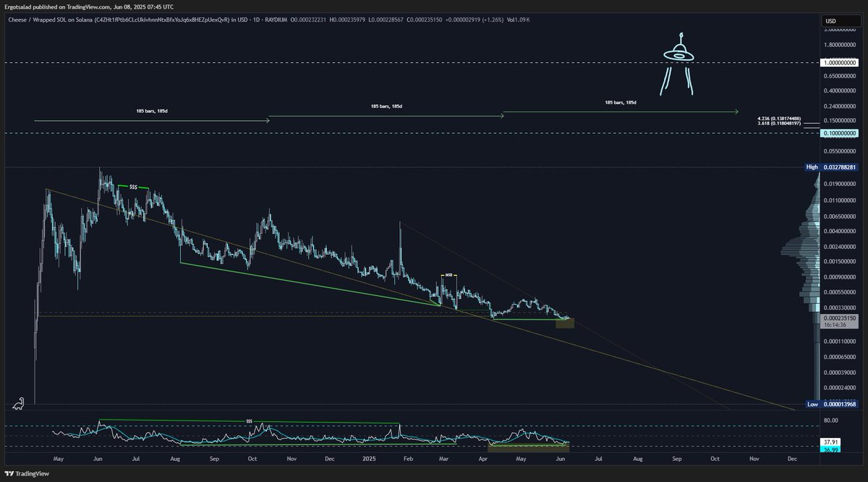Click the 2025 label on the date axis
This screenshot has height=482, width=868.
[370, 459]
